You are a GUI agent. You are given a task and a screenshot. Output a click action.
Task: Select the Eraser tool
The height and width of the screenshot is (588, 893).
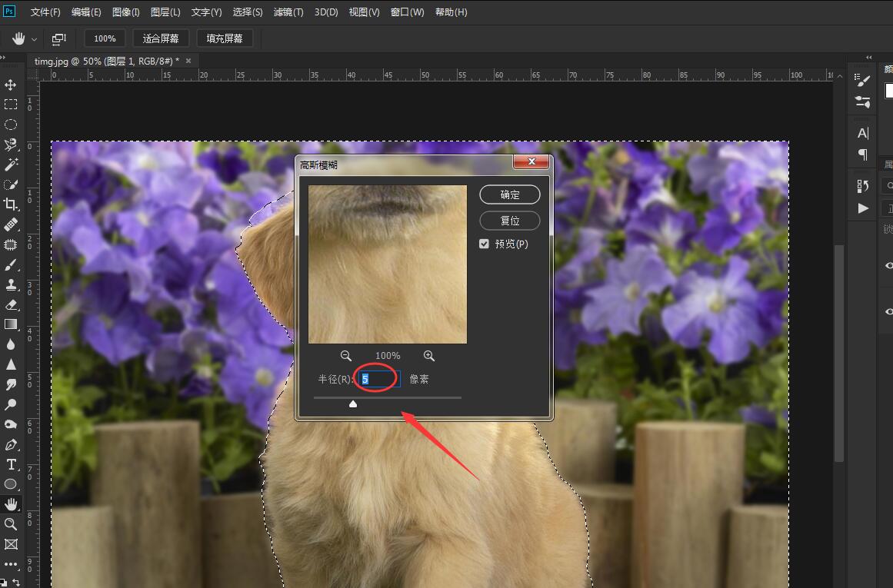[10, 304]
